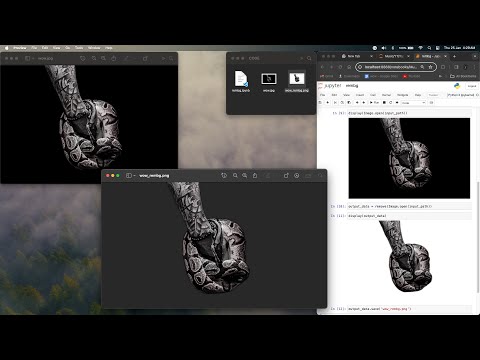Select the rembg.ipynb file in Finder
The image size is (480, 360).
(x=241, y=81)
